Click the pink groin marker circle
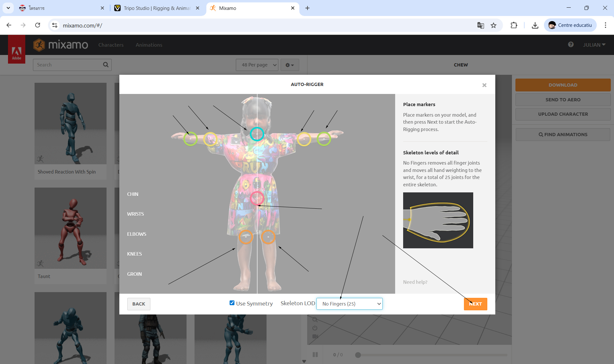Screen dimensions: 614x364 [x=257, y=198]
